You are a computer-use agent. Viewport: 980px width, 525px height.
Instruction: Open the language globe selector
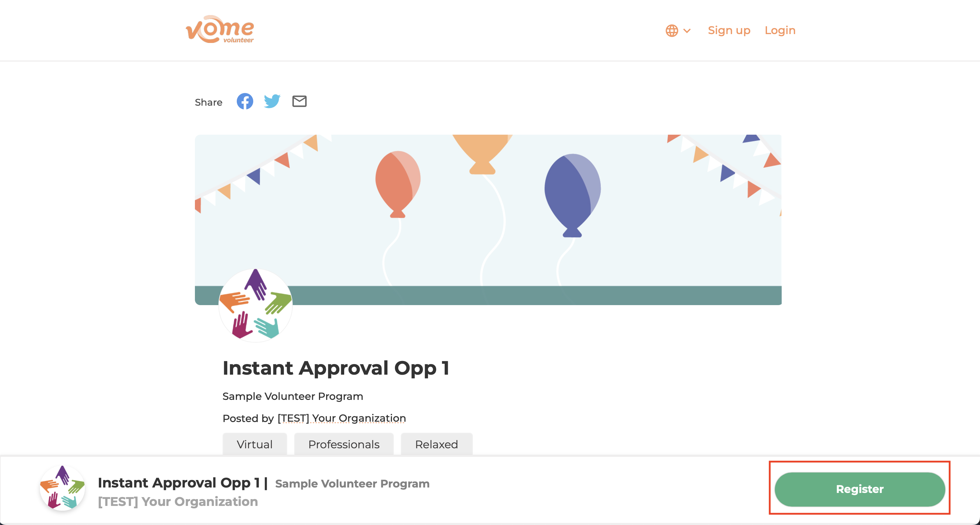point(678,30)
